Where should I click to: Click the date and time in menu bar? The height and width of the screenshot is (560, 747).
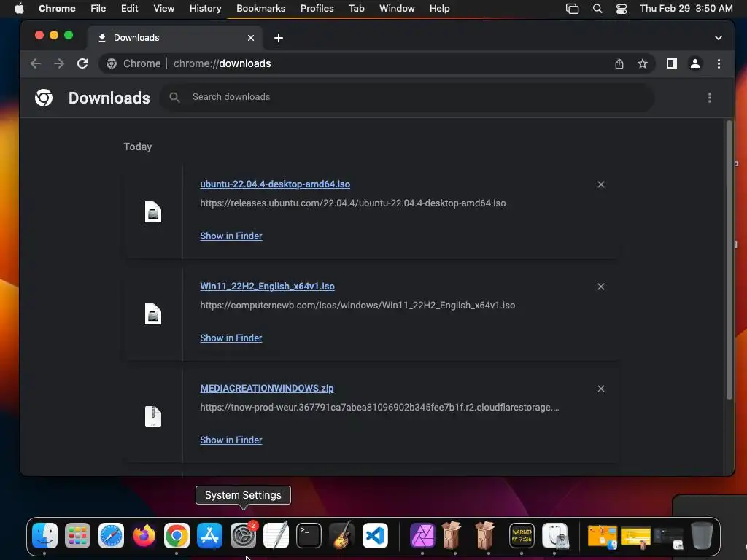[686, 9]
